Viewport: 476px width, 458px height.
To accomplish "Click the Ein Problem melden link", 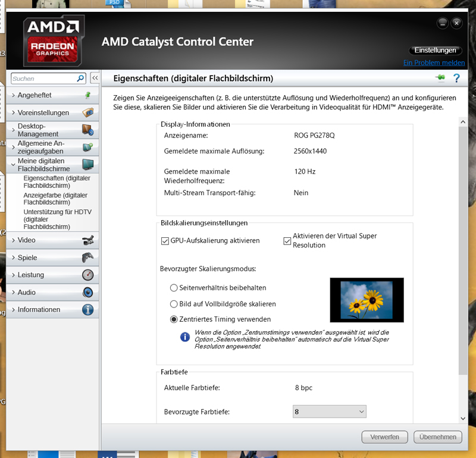I will click(434, 62).
